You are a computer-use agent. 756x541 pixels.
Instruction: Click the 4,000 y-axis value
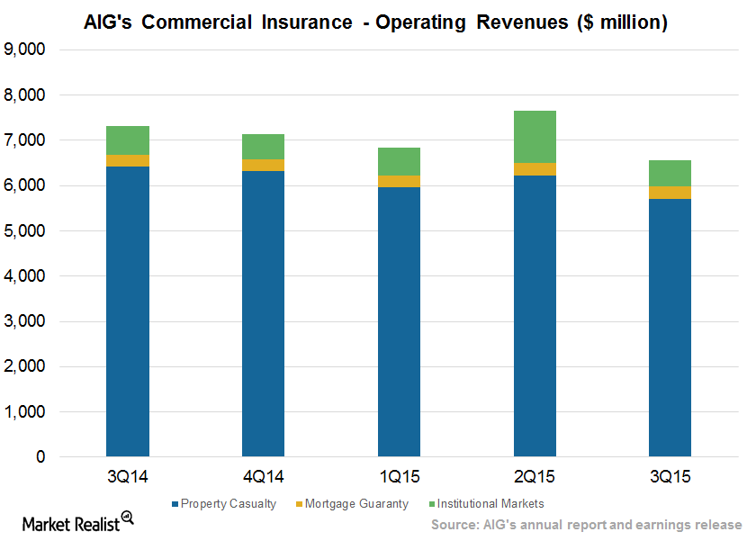point(24,275)
